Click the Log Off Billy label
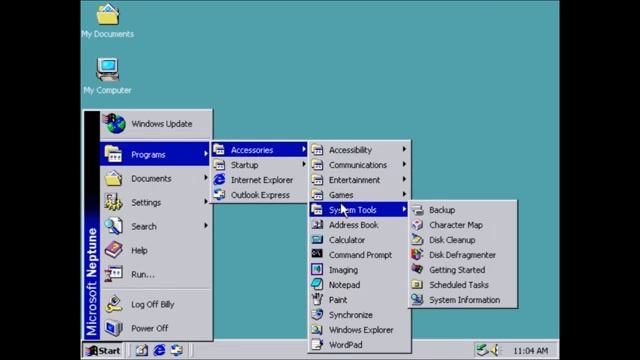 (x=153, y=304)
